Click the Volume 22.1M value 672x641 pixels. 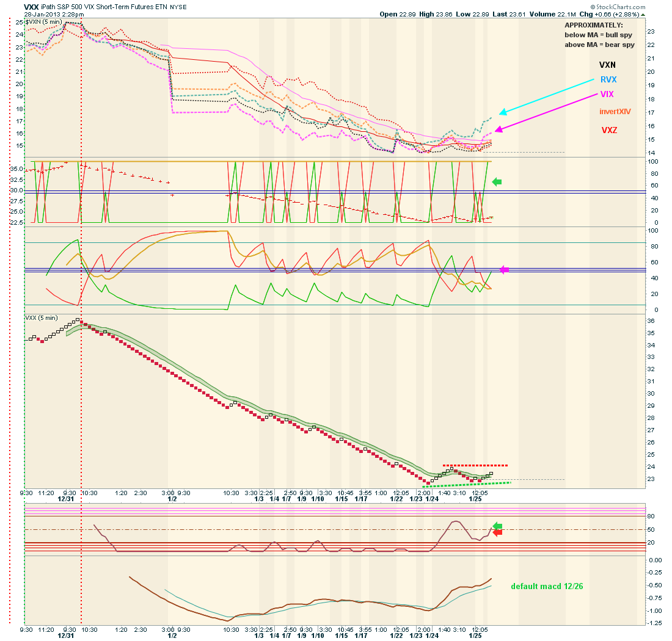(553, 14)
